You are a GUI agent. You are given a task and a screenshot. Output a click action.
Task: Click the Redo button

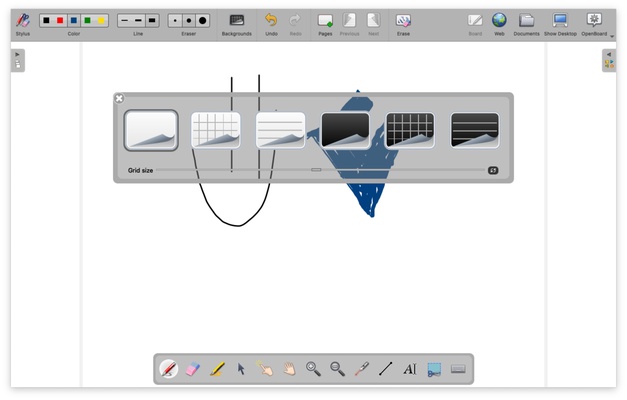click(x=296, y=24)
